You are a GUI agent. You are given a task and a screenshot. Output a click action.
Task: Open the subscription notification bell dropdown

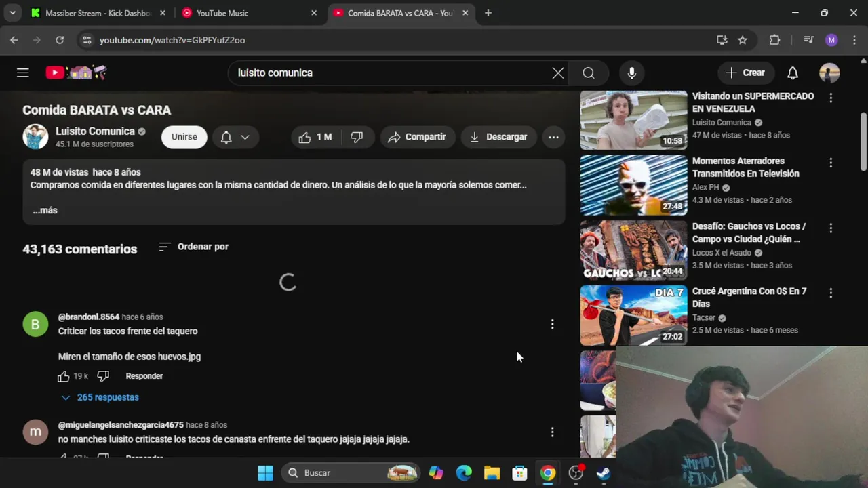235,137
